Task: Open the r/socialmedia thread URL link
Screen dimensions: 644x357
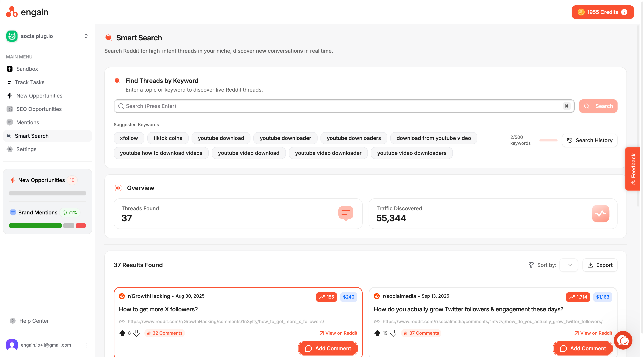Action: pos(493,322)
